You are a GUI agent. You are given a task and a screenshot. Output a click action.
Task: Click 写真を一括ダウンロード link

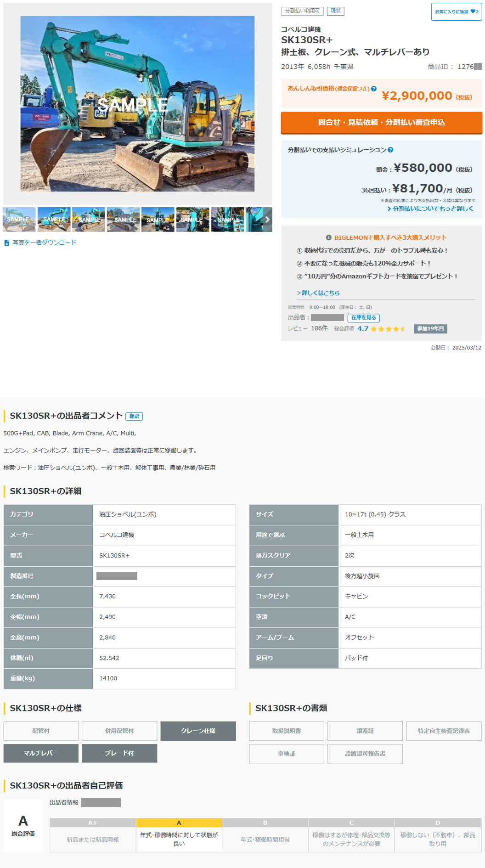(44, 243)
